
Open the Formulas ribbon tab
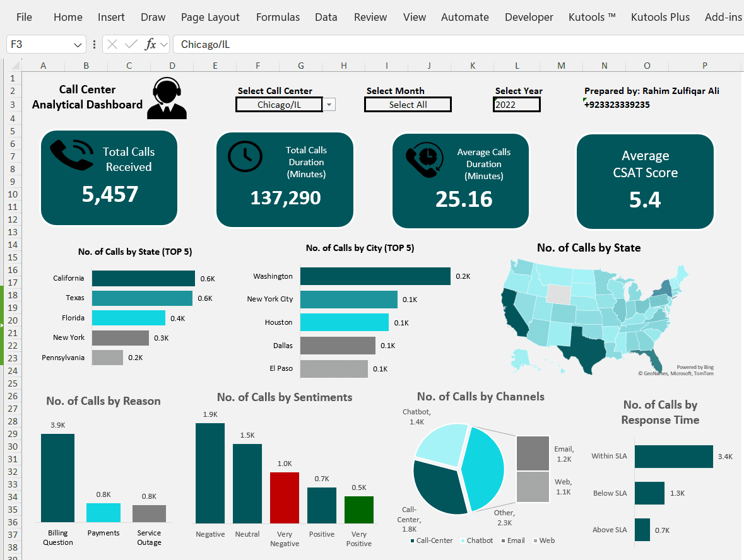pos(278,17)
